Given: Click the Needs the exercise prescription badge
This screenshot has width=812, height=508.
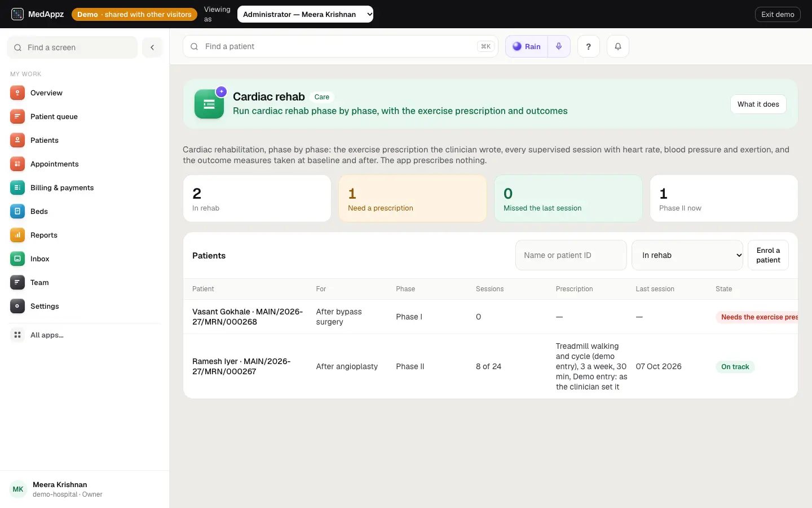Looking at the screenshot, I should click(x=757, y=317).
